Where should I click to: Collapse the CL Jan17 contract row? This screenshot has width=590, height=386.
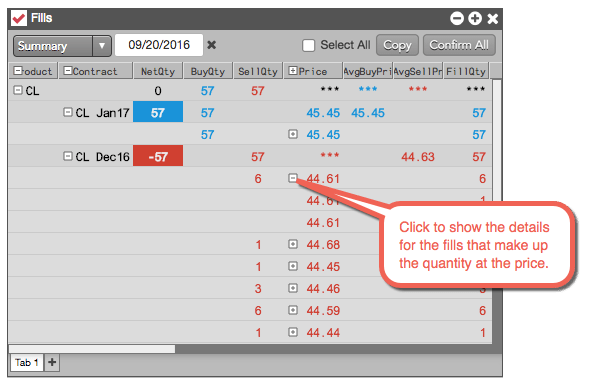pos(68,112)
